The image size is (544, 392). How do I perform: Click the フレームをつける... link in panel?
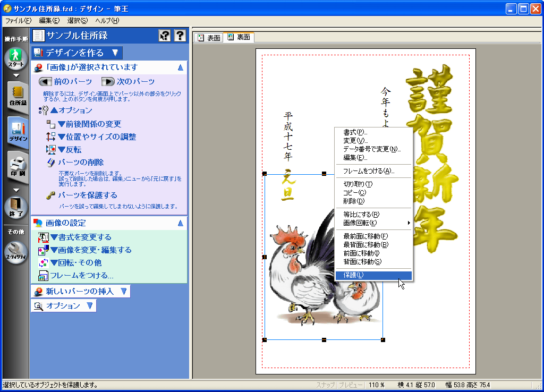[x=82, y=276]
